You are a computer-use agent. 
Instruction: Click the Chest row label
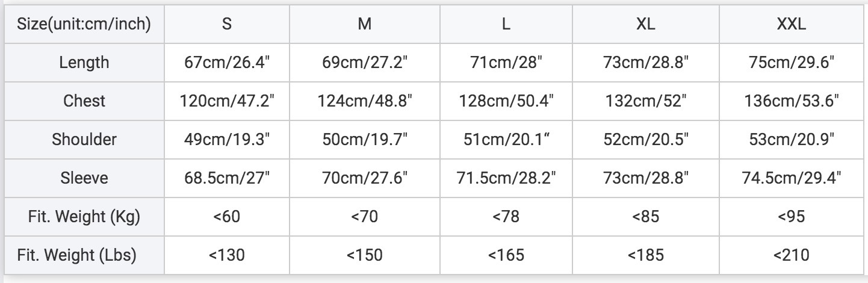(84, 101)
